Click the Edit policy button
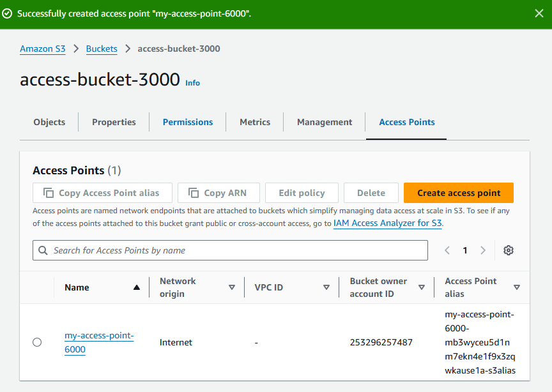Image resolution: width=552 pixels, height=392 pixels. (x=302, y=192)
